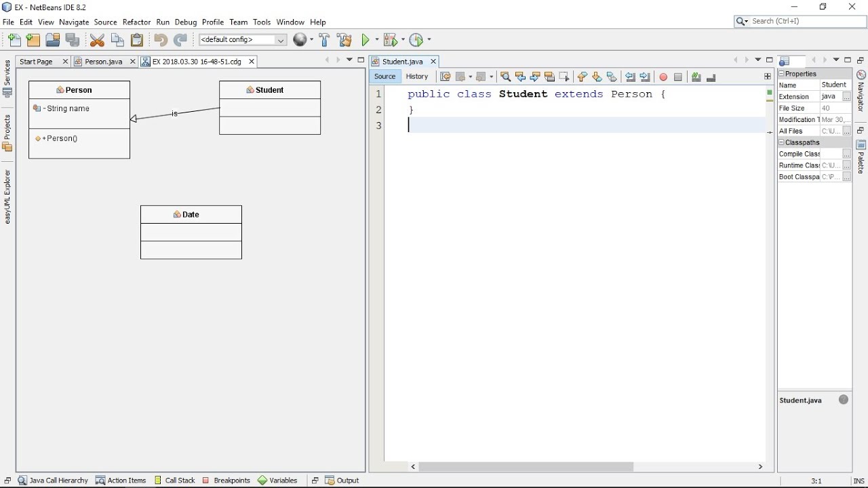Viewport: 868px width, 488px height.
Task: Click the Last Edit icon in editor toolbar
Action: 445,77
